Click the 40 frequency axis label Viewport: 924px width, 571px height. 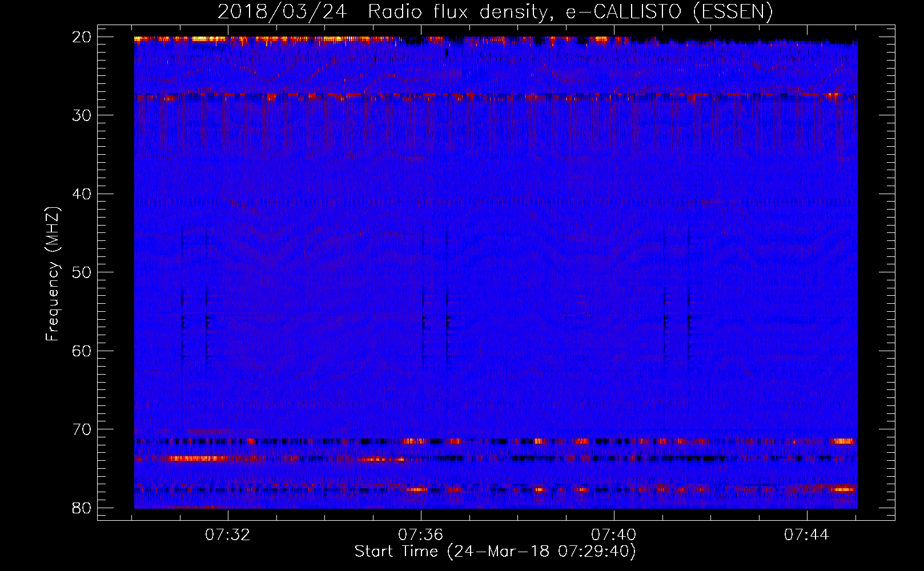tap(82, 194)
